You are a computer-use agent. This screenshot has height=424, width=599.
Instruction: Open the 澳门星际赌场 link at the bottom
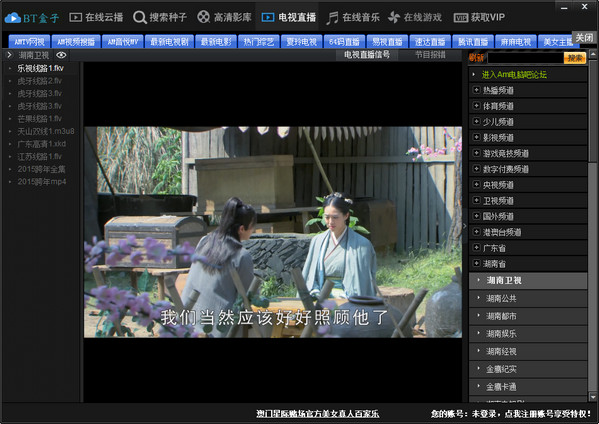[318, 414]
